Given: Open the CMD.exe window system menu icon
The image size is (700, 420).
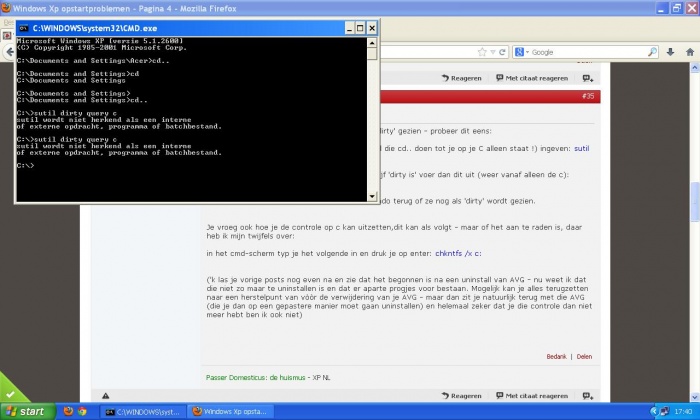Looking at the screenshot, I should (24, 28).
